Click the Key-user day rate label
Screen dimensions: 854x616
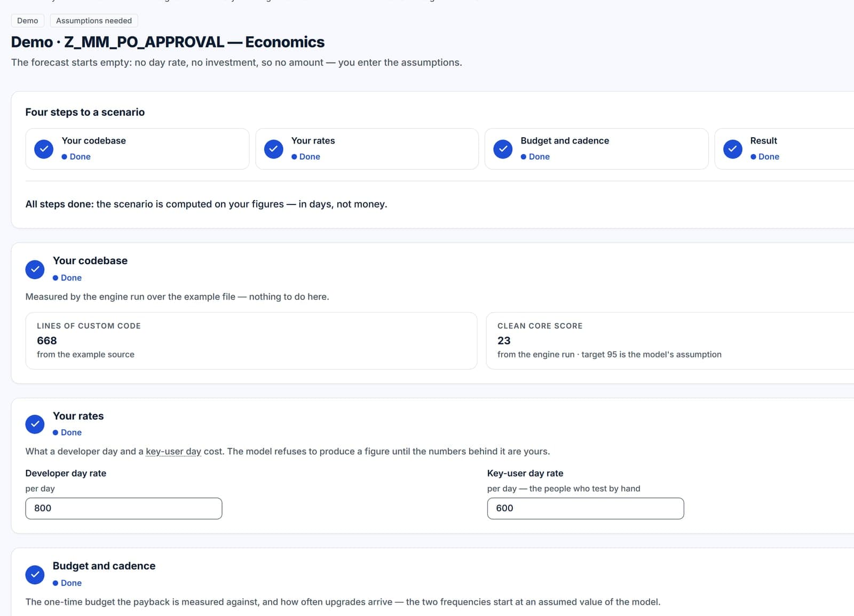point(525,473)
